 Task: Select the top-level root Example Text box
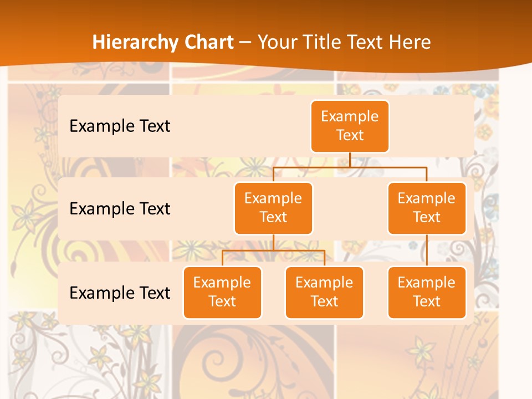click(350, 126)
